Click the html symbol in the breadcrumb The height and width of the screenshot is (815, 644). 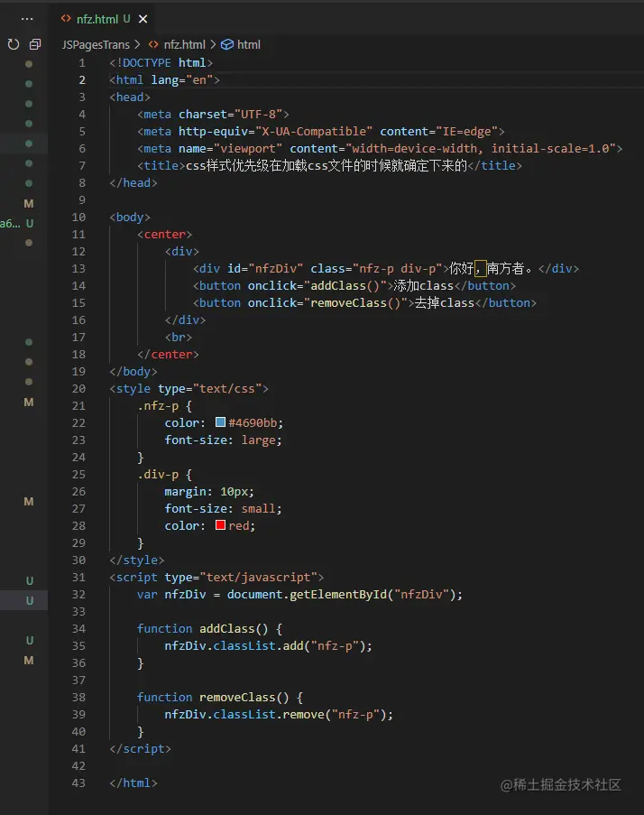[249, 45]
